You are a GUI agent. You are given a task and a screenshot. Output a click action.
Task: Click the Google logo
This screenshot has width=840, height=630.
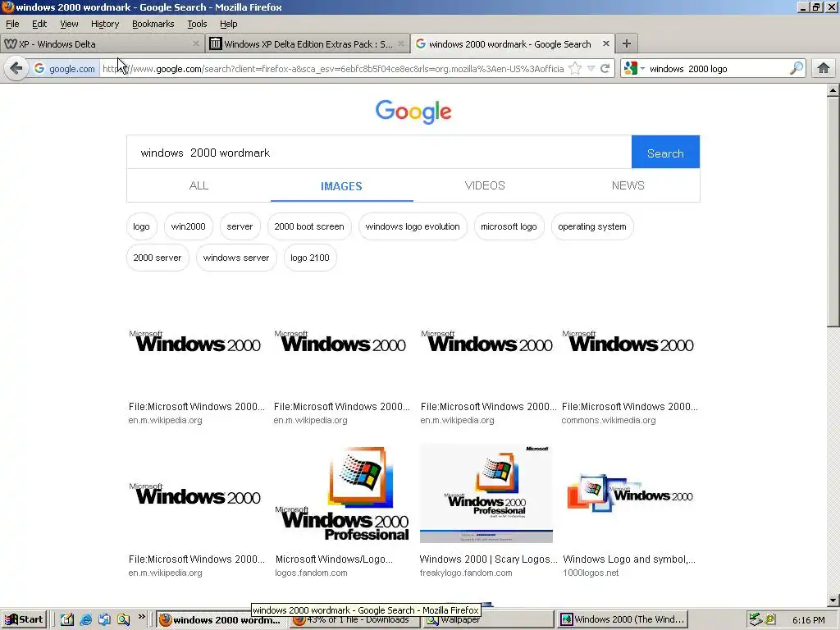(413, 112)
